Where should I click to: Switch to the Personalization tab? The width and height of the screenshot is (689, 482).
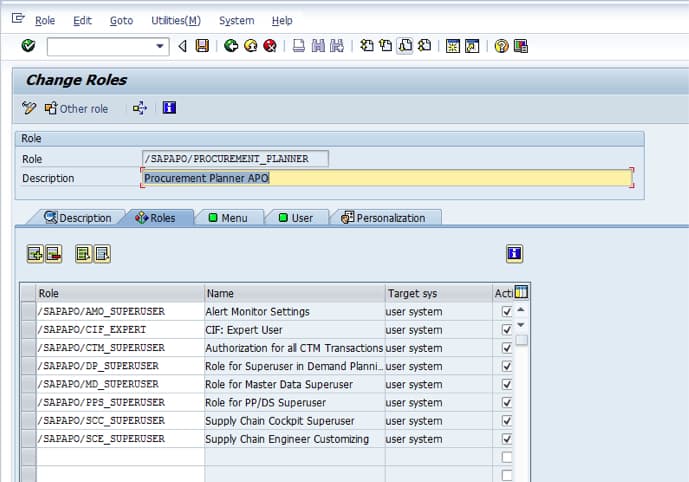(384, 218)
